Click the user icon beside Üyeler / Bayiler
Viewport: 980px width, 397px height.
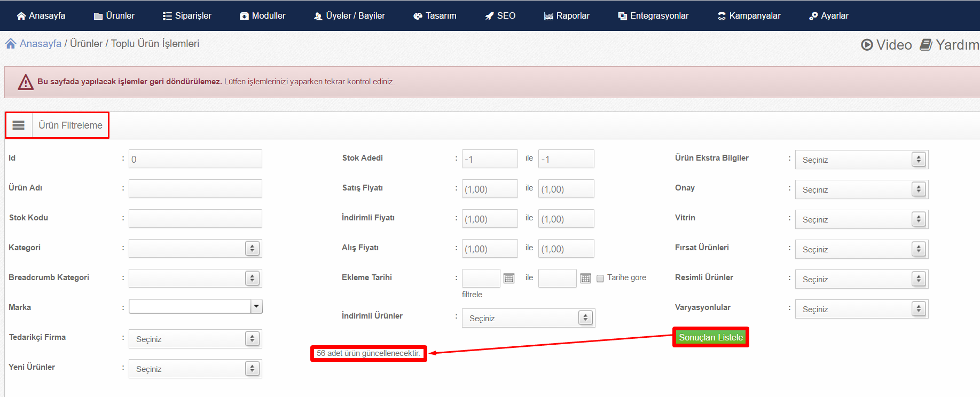318,16
